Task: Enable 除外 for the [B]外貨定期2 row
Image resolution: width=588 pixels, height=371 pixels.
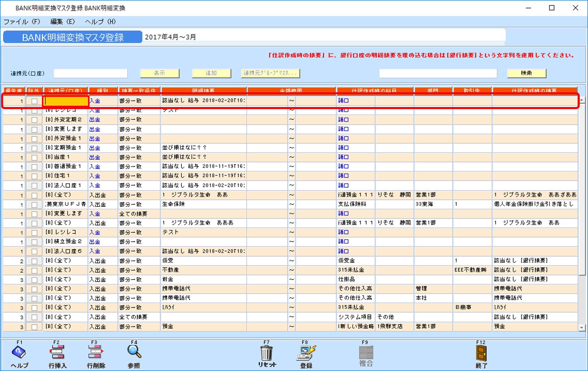Action: (34, 119)
